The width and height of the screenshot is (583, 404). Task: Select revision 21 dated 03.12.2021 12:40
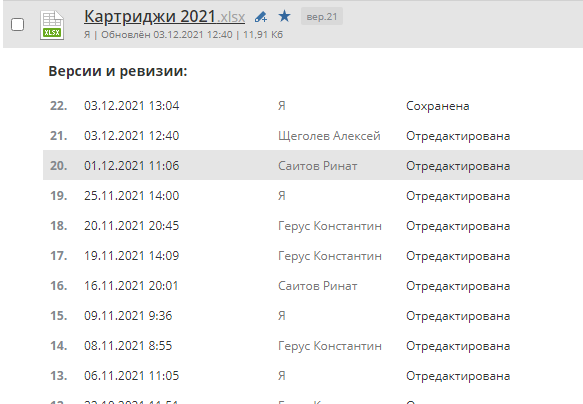(313, 136)
